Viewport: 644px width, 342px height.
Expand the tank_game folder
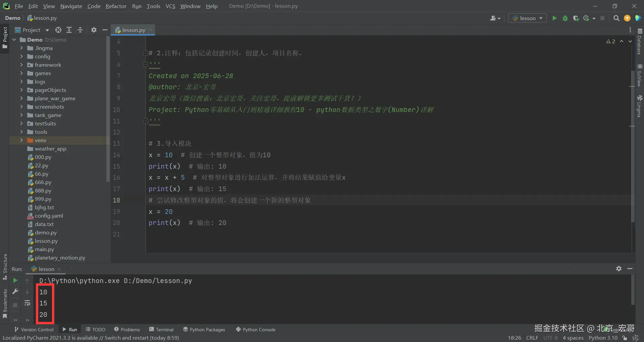point(21,115)
